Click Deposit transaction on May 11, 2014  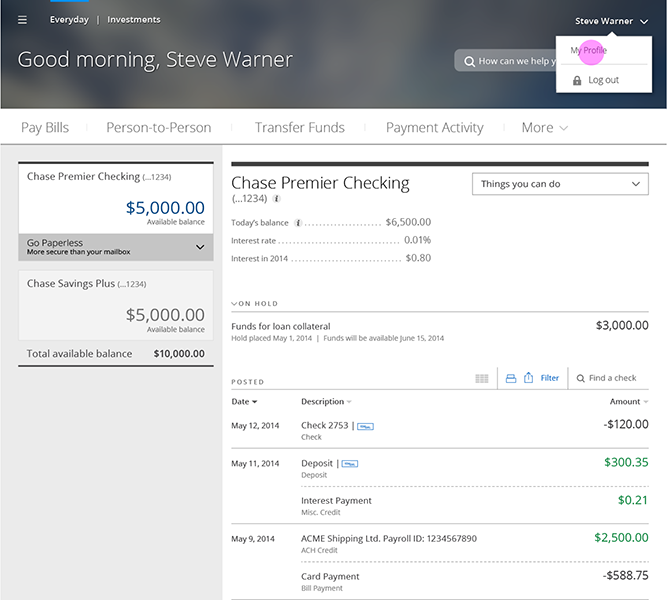[317, 463]
